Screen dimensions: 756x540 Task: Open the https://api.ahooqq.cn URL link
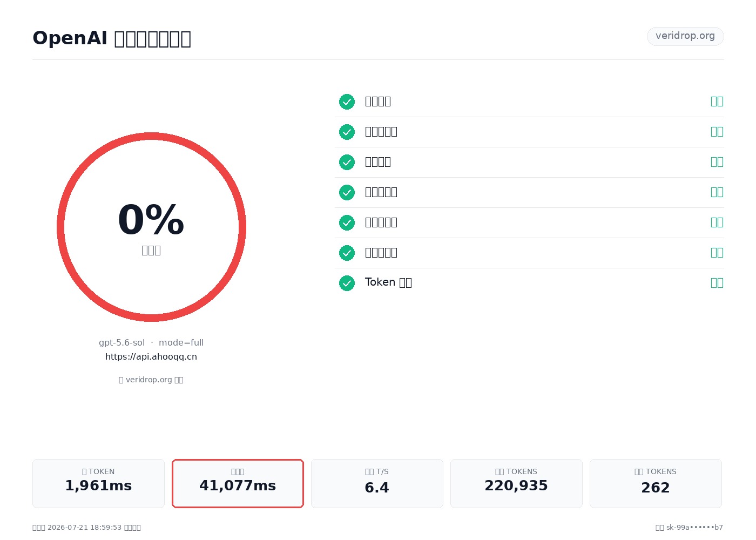(x=151, y=356)
